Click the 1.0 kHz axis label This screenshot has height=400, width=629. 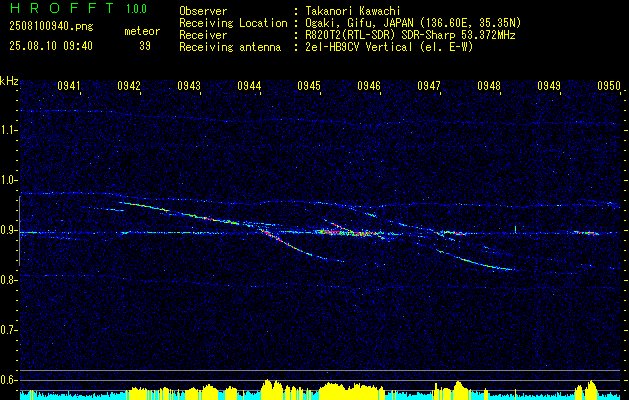[x=8, y=181]
